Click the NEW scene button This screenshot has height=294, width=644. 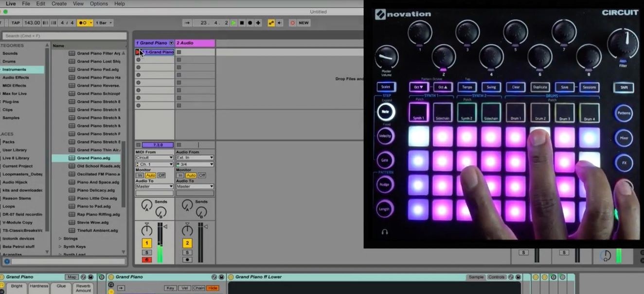tap(304, 23)
